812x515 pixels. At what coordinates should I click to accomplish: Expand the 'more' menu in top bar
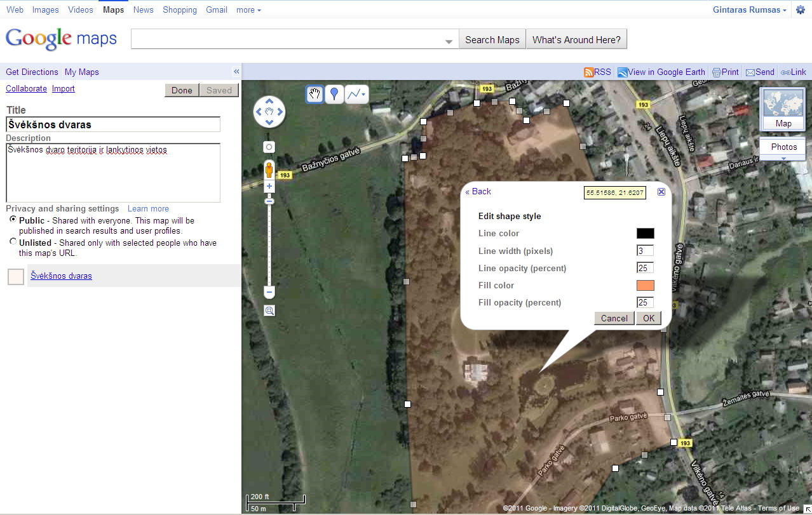pos(248,10)
